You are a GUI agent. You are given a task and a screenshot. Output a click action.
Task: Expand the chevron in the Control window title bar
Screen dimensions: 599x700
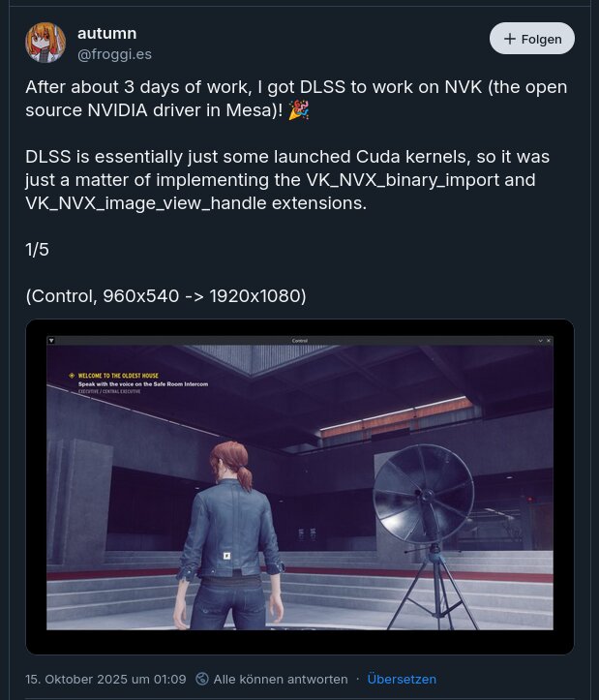(540, 341)
